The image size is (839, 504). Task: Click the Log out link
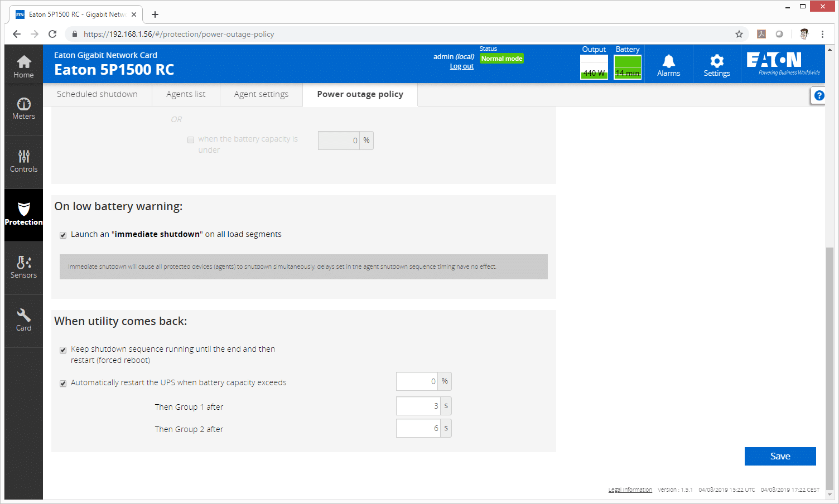pos(462,66)
